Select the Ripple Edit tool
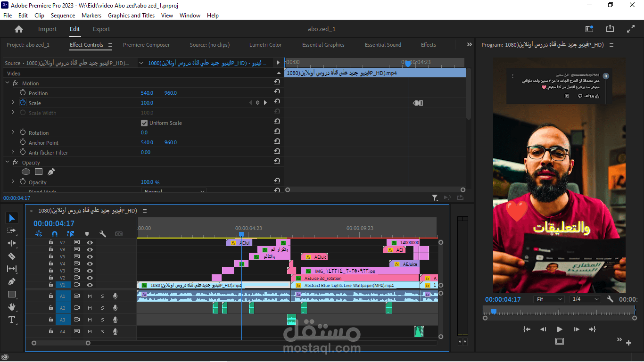644x362 pixels. point(12,243)
